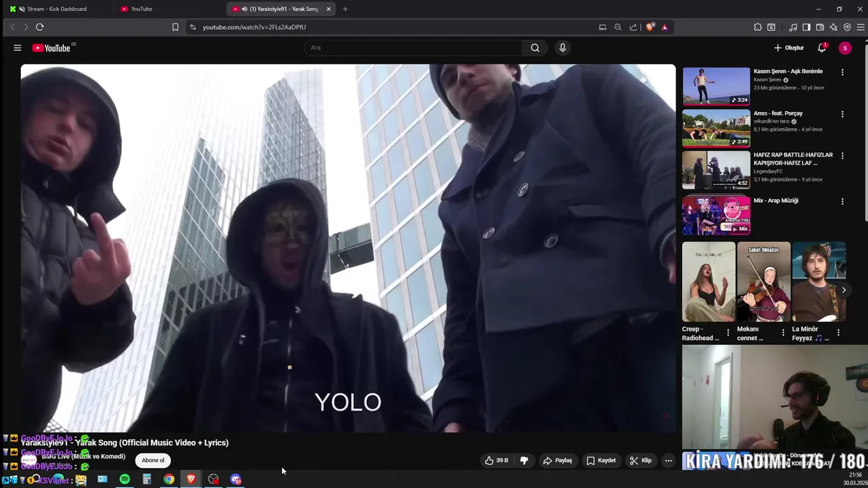Open options for La Minör Feyyaz short
Image resolution: width=868 pixels, height=488 pixels.
(x=838, y=333)
